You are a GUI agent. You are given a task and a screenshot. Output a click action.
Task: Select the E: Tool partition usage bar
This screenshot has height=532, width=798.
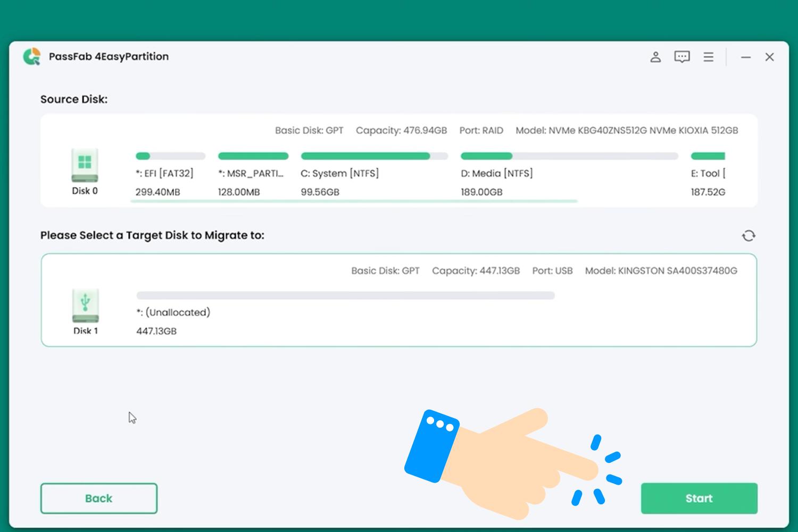(708, 156)
